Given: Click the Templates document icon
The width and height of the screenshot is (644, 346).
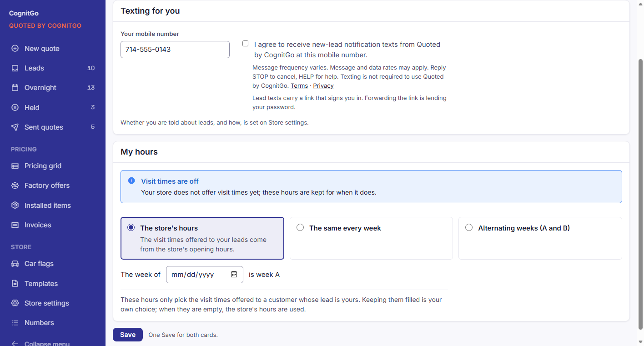Looking at the screenshot, I should tap(15, 284).
